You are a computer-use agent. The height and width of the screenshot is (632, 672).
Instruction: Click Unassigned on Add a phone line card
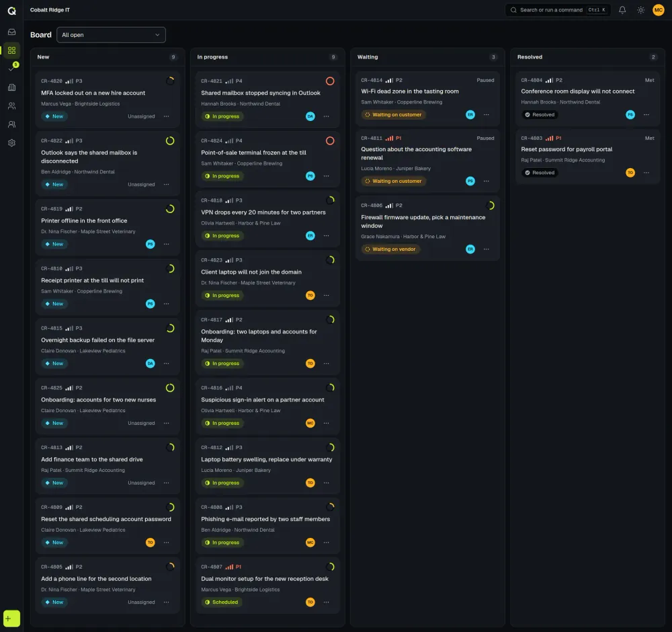[x=141, y=602]
